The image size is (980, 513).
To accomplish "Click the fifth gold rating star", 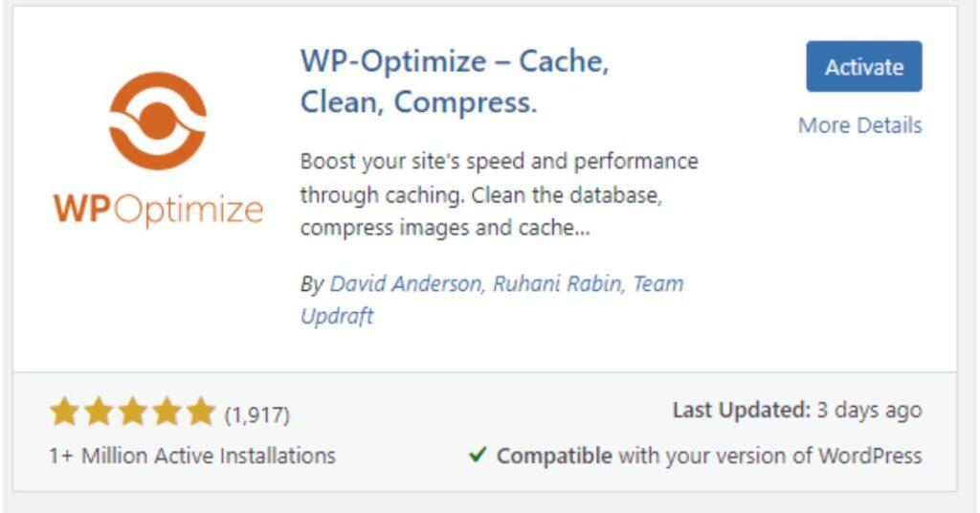I will coord(201,413).
